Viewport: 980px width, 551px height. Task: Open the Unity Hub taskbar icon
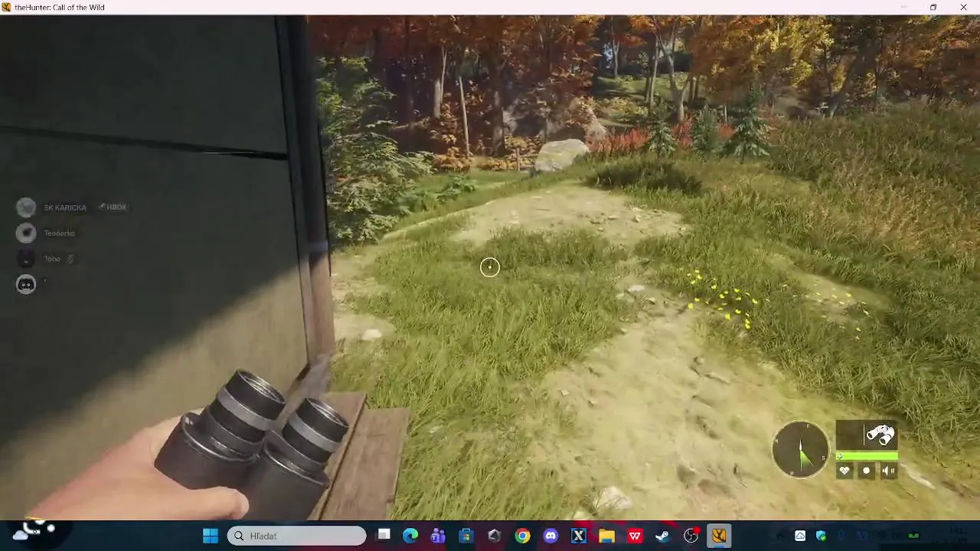494,536
